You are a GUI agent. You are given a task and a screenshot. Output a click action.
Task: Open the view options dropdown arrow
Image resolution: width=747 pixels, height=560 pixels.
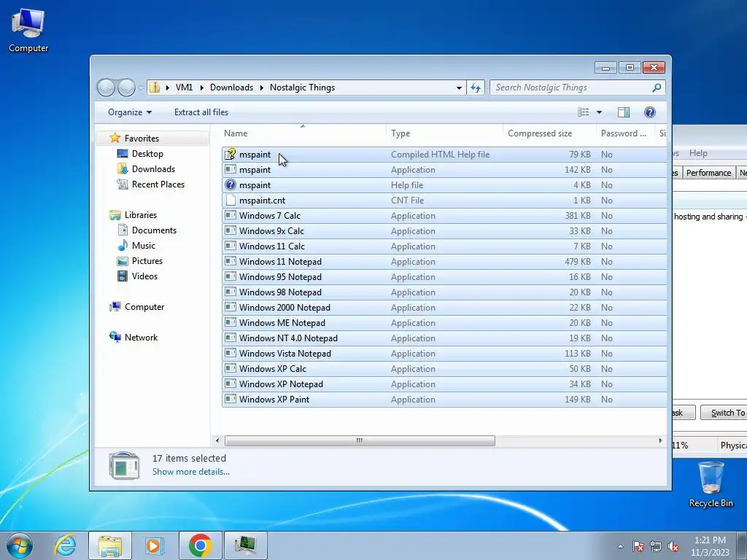[x=600, y=112]
